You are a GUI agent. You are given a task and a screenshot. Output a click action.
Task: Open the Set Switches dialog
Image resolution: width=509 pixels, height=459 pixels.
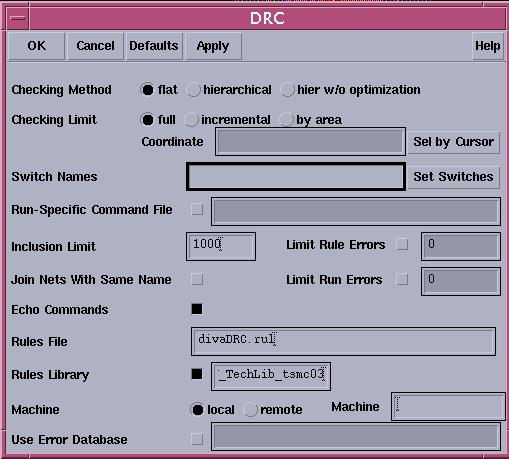coord(454,177)
